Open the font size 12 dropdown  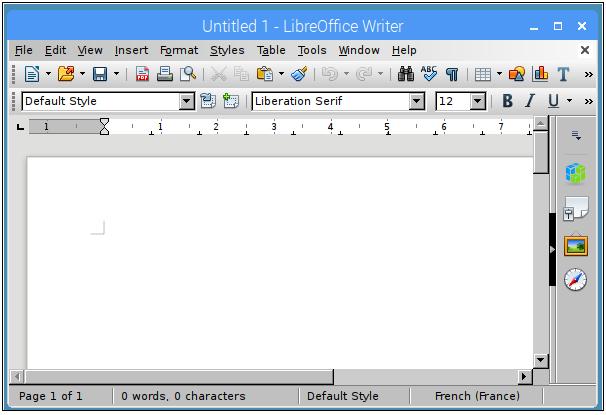478,101
